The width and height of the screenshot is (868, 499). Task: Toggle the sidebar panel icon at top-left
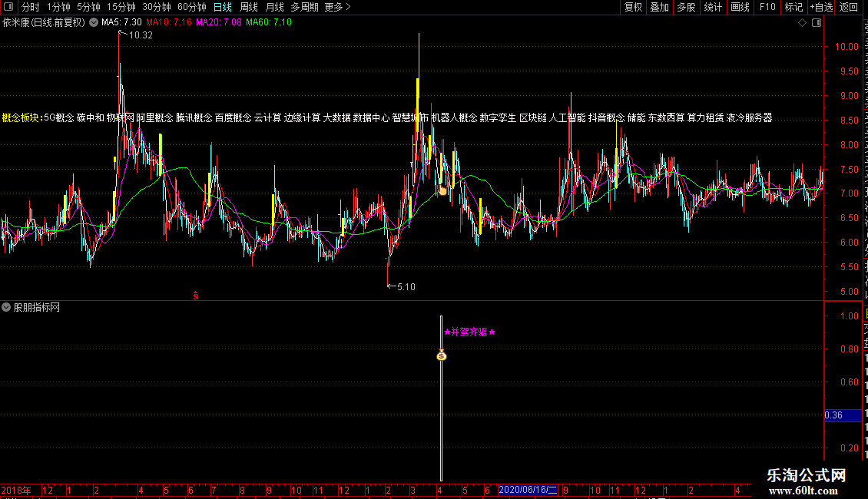pos(8,7)
